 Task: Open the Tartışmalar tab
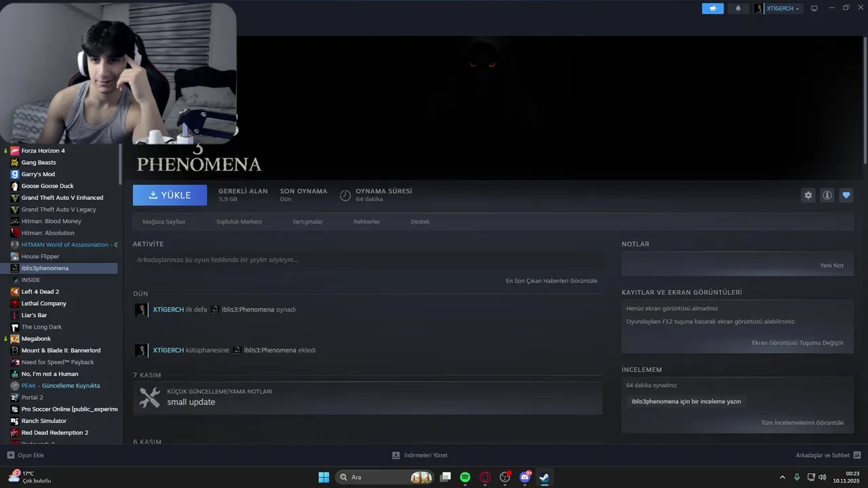point(307,222)
